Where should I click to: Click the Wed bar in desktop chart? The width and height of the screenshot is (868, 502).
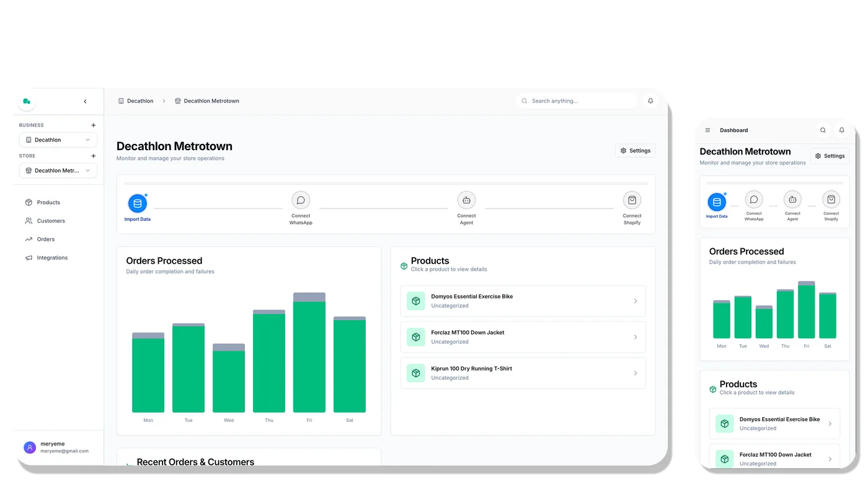click(229, 378)
